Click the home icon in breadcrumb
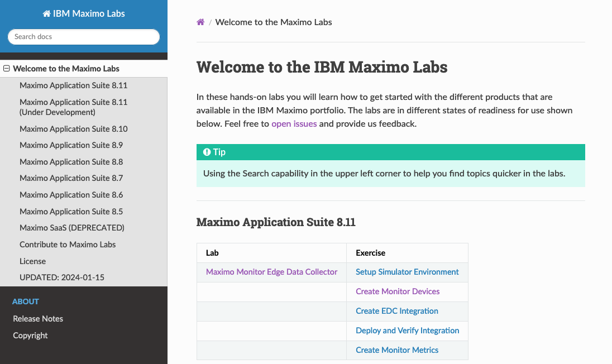 coord(200,22)
